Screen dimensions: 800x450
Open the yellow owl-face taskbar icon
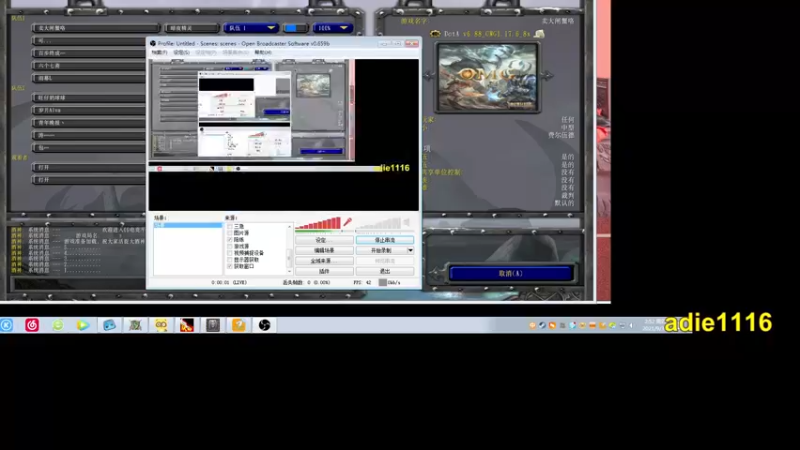(x=161, y=325)
